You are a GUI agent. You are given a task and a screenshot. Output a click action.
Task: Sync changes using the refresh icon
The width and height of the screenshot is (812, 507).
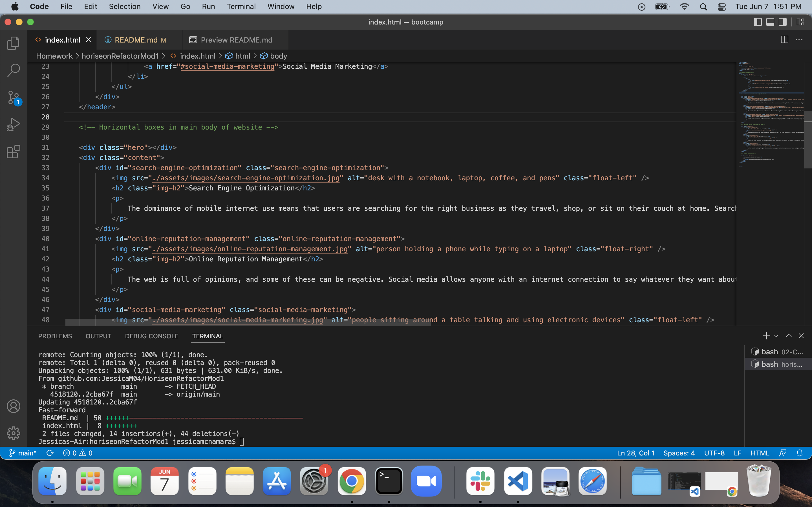coord(50,453)
